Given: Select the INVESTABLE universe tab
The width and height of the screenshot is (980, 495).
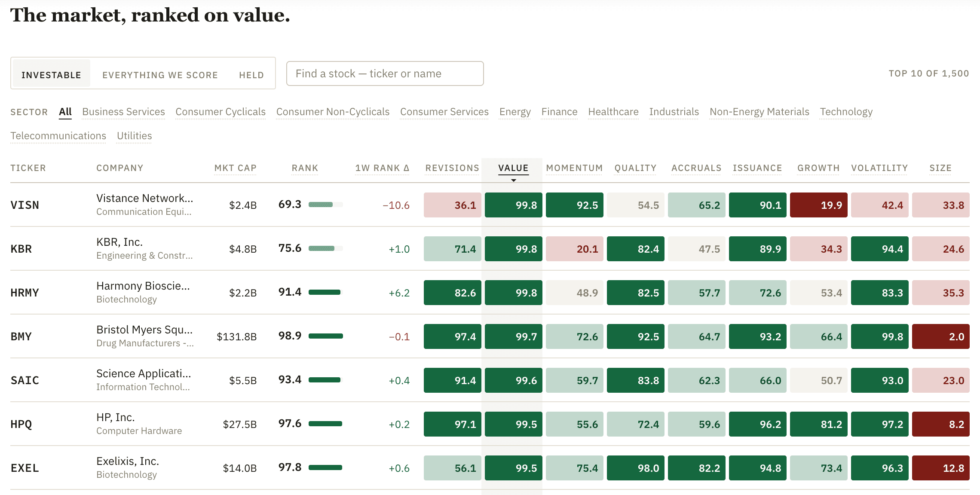Looking at the screenshot, I should 51,74.
